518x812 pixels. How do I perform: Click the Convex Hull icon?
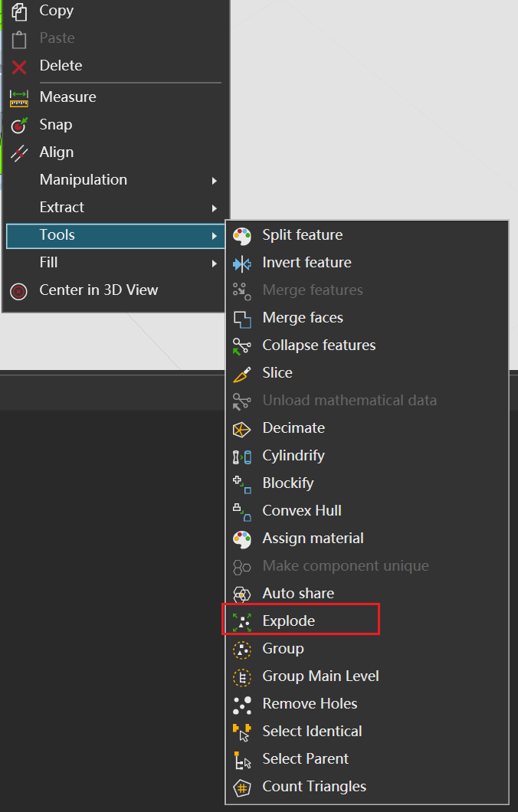point(242,511)
